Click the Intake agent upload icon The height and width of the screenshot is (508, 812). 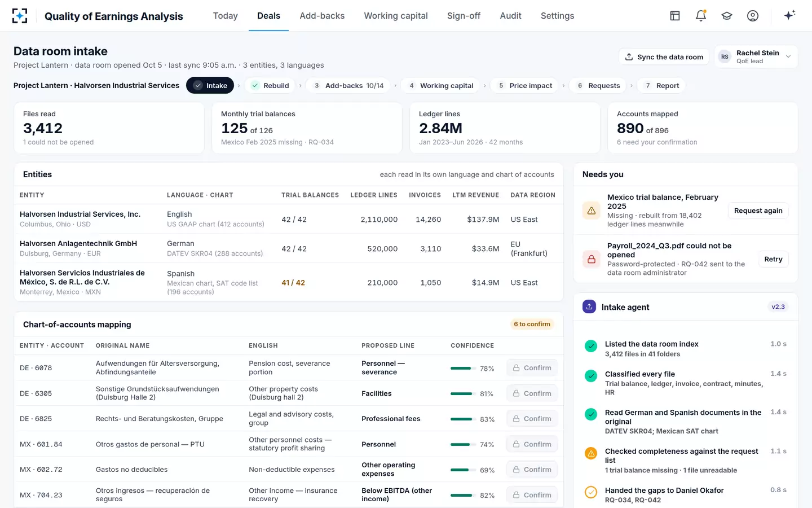click(x=589, y=306)
